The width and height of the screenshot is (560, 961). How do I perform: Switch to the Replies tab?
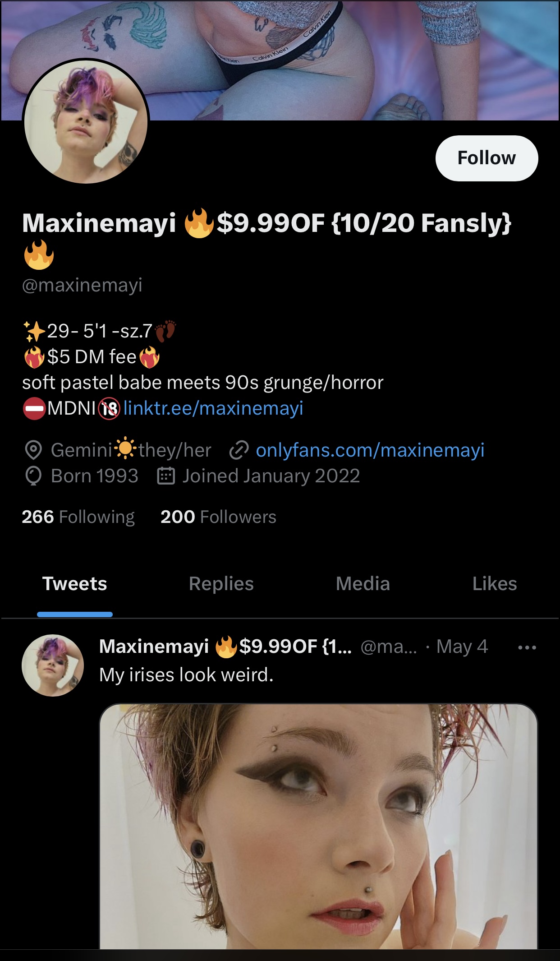221,584
